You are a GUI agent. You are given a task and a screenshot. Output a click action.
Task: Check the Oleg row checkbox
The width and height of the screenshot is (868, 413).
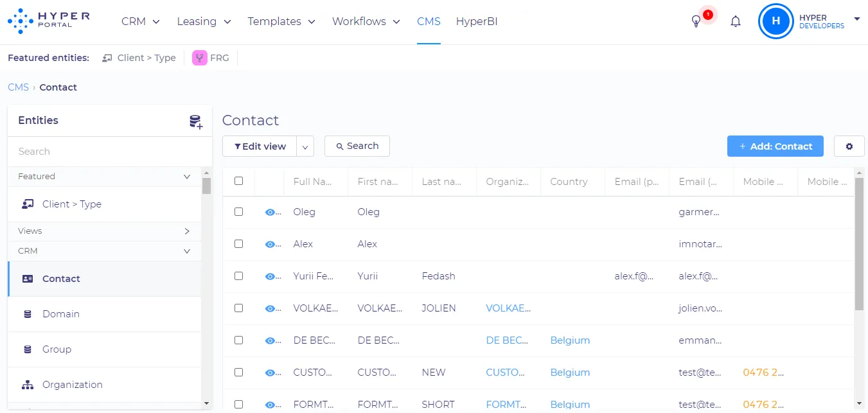(x=239, y=211)
